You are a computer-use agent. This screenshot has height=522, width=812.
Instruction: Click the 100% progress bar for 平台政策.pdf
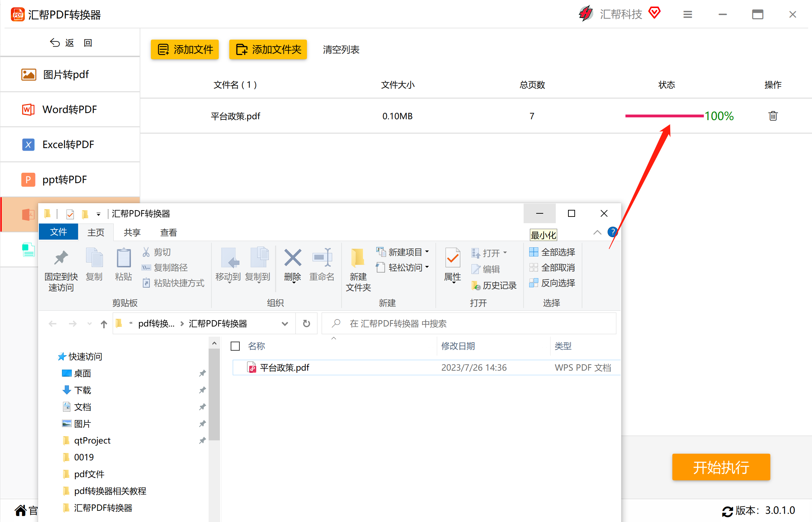click(664, 116)
